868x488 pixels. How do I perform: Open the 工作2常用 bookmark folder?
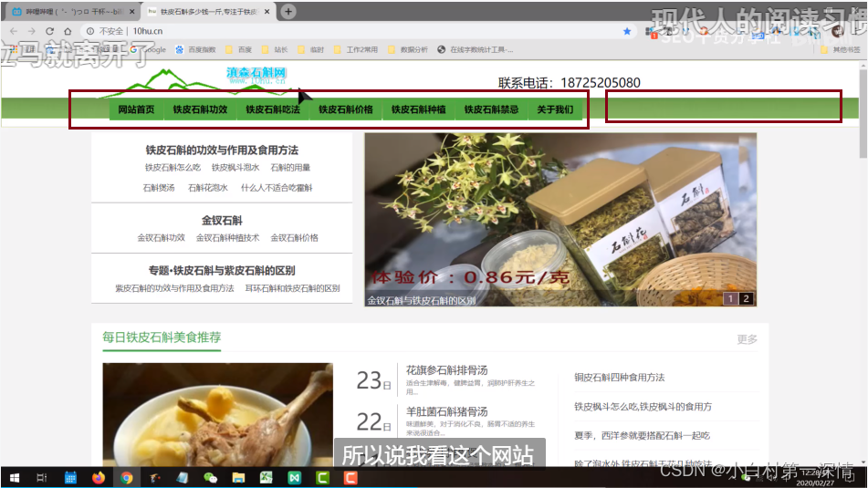pos(356,49)
